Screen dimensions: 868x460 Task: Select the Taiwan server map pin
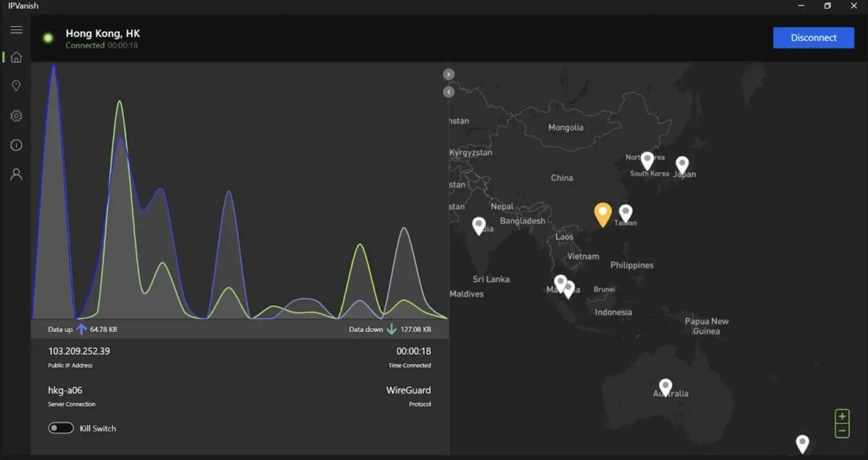point(626,213)
